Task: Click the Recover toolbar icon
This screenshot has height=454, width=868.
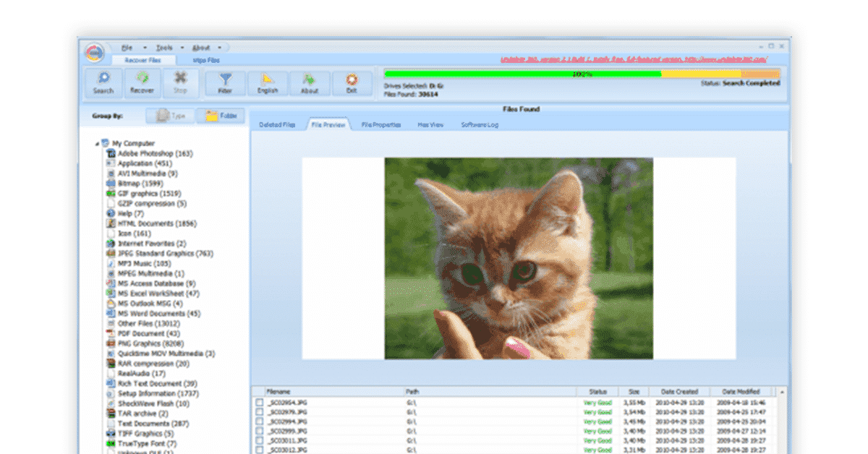Action: (x=142, y=83)
